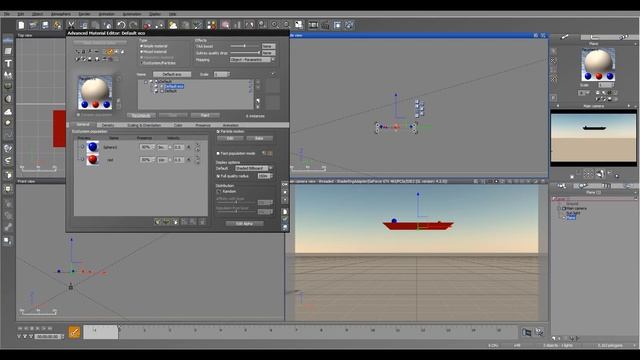This screenshot has width=640, height=360.
Task: Open the Object menu
Action: point(37,14)
